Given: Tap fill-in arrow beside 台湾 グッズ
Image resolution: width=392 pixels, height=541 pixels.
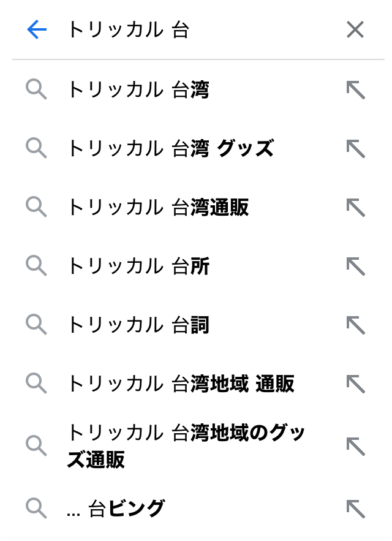Looking at the screenshot, I should point(355,149).
